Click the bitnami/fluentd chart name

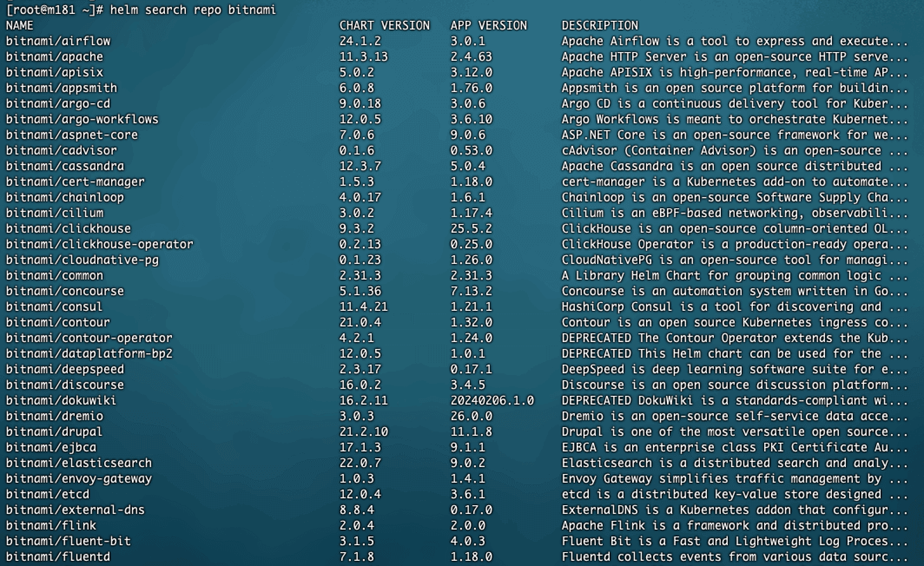click(58, 556)
